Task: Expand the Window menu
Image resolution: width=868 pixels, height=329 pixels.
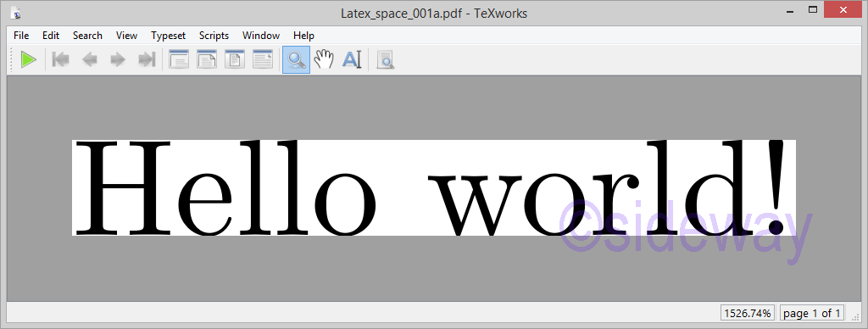Action: pyautogui.click(x=261, y=36)
